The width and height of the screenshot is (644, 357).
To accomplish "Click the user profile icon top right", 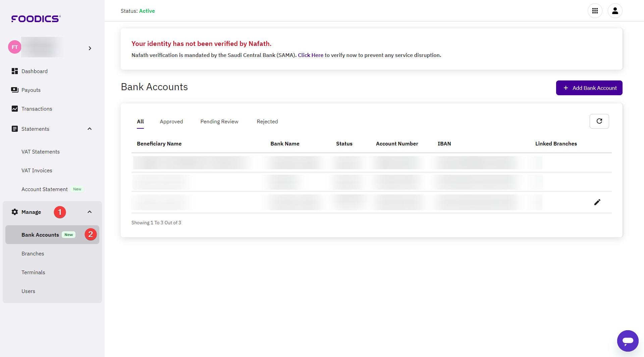I will [x=615, y=11].
